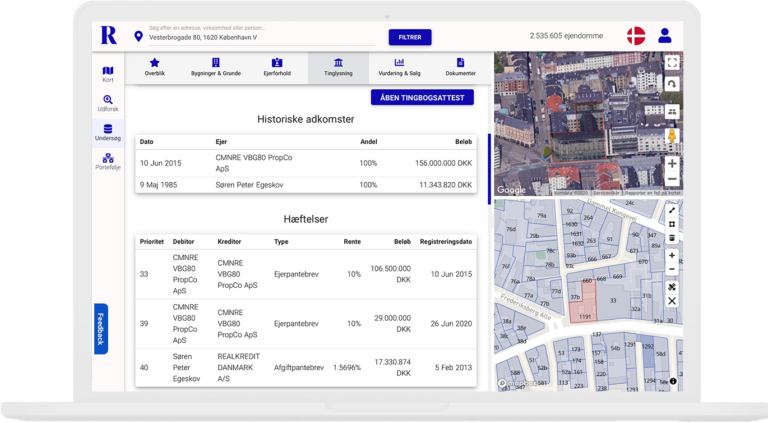Toggle the aerial map tilt view
The height and width of the screenshot is (423, 768).
(x=672, y=111)
